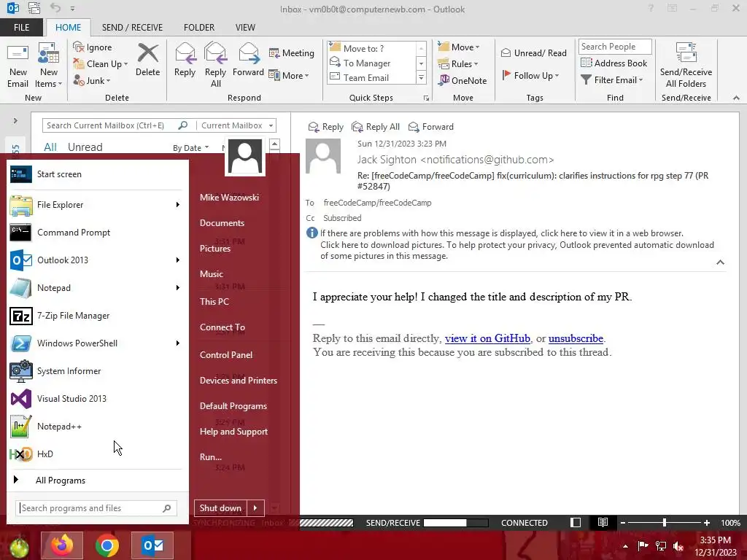Expand the File Explorer jump list arrow
Screen dimensions: 747x560
click(x=178, y=205)
